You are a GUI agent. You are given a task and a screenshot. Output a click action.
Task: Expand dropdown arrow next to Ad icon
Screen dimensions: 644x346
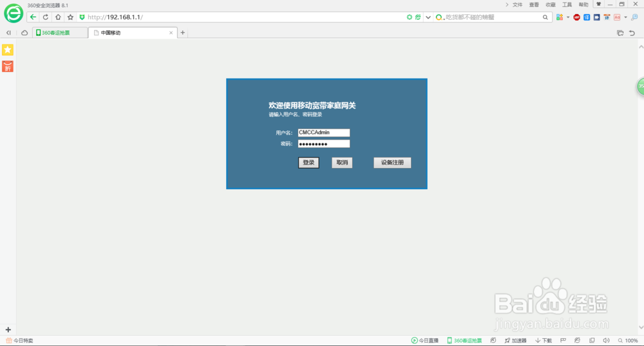625,17
